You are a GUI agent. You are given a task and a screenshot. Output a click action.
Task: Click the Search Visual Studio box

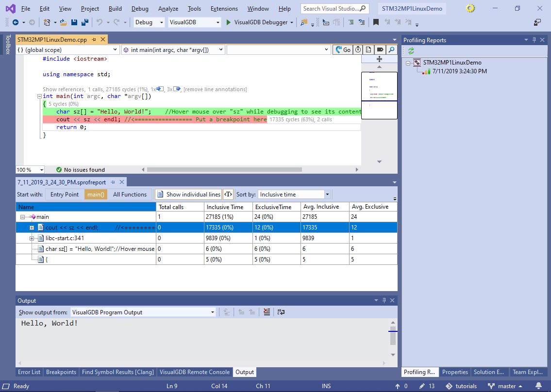point(334,9)
